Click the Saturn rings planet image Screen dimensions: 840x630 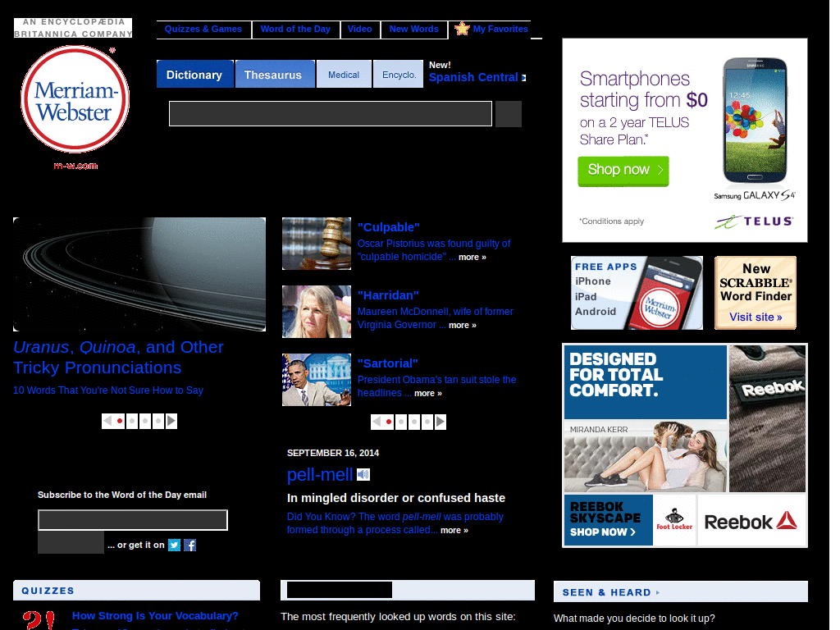click(139, 274)
